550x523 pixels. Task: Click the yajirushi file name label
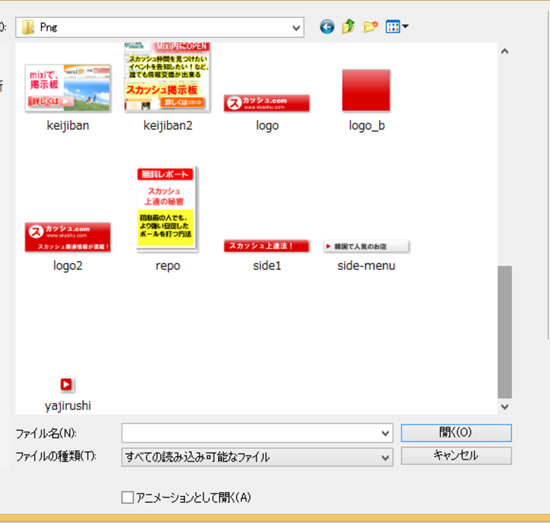tap(68, 406)
